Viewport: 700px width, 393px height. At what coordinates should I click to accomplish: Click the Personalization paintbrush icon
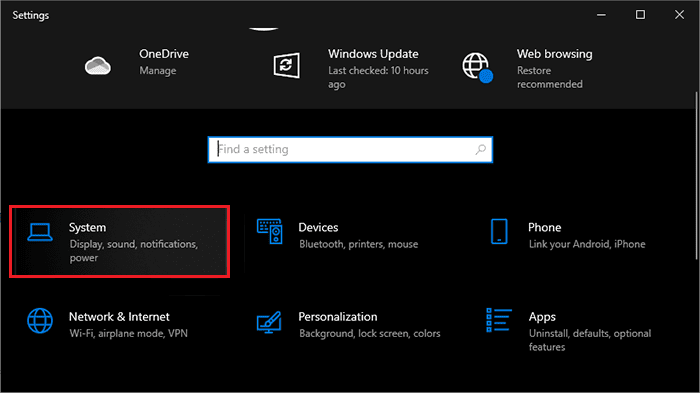[269, 322]
